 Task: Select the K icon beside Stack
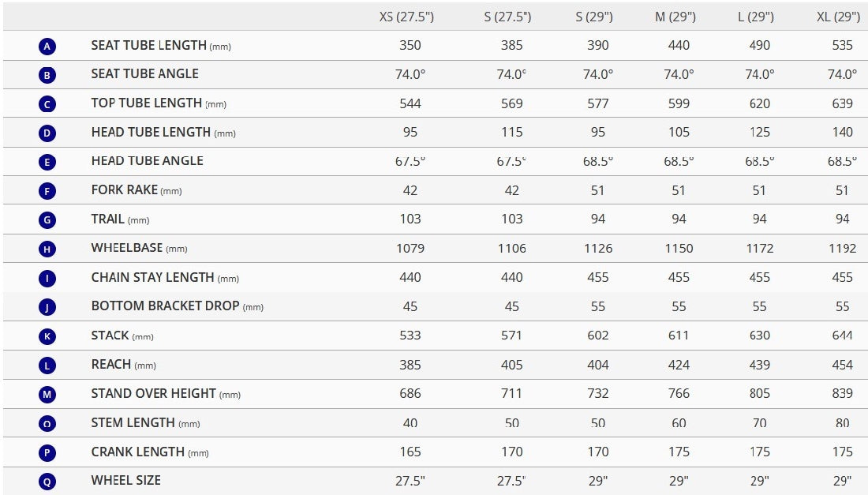pos(47,336)
